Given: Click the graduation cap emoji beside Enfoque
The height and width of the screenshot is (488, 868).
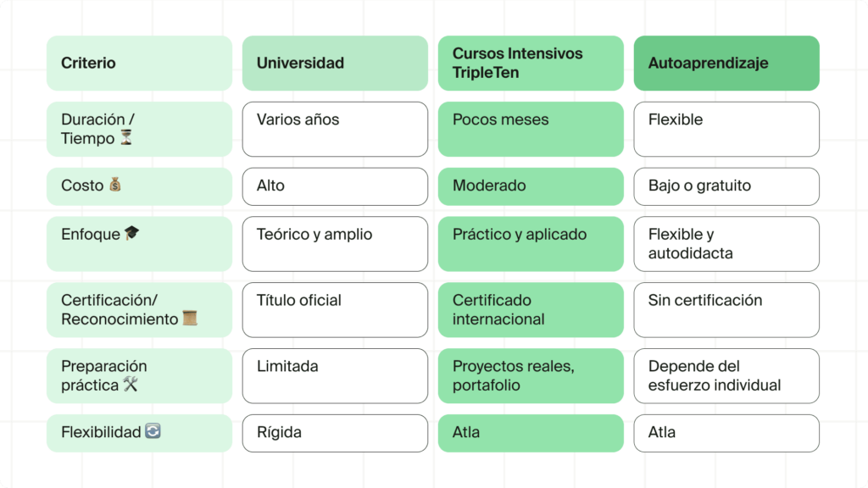Looking at the screenshot, I should tap(131, 233).
